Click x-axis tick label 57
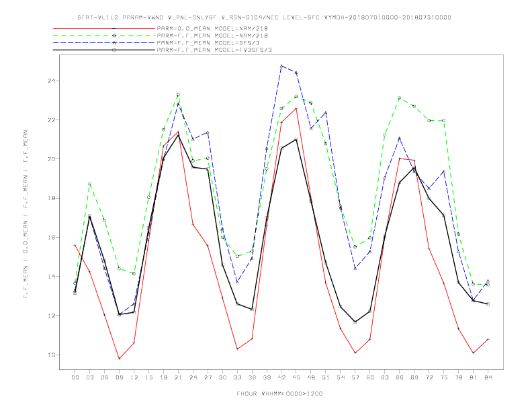Screen dimensions: 532x411 pyautogui.click(x=355, y=377)
